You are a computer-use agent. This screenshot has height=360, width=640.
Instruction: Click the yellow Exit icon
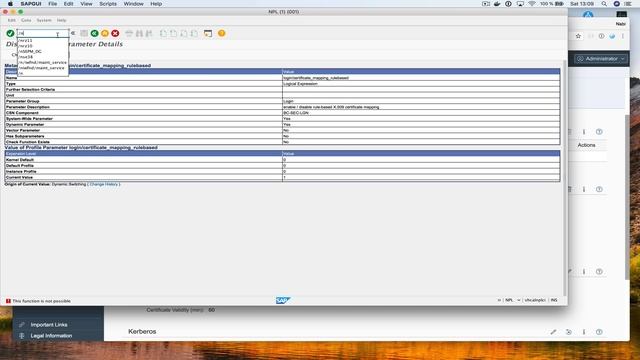105,33
